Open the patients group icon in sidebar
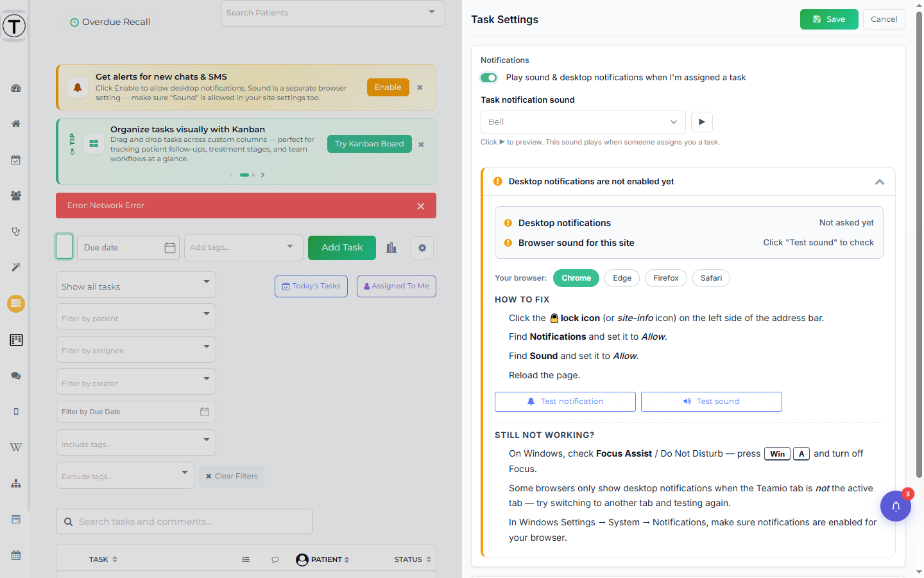Viewport: 924px width, 578px height. [x=16, y=196]
